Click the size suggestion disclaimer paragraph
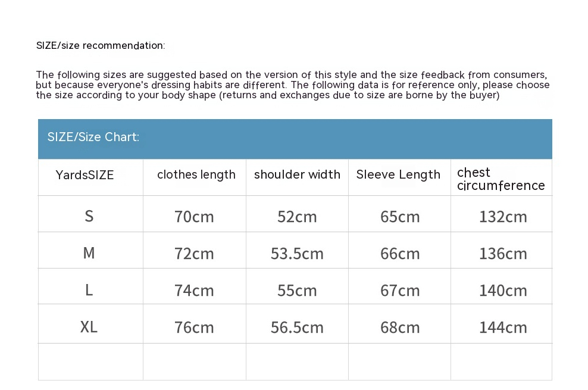The width and height of the screenshot is (588, 390). (x=292, y=85)
